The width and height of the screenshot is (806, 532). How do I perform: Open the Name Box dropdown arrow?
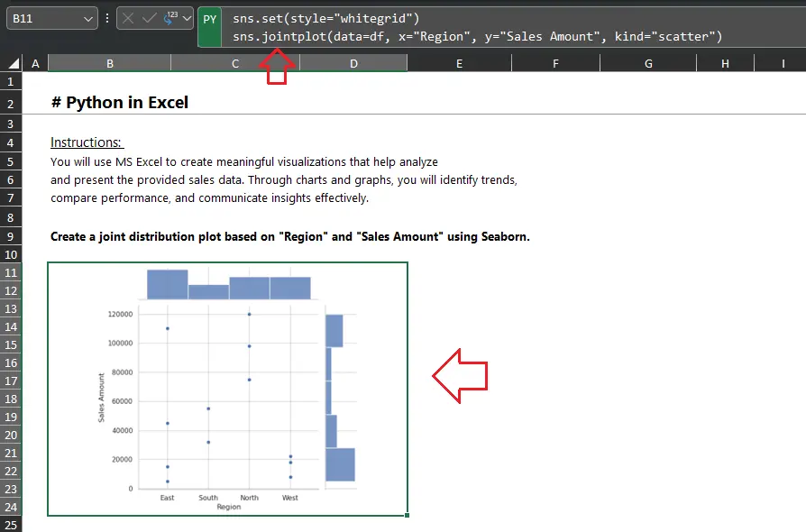point(87,18)
